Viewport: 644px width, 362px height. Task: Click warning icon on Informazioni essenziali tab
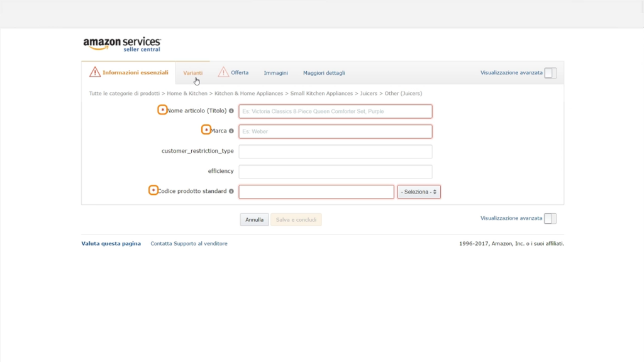[x=95, y=72]
